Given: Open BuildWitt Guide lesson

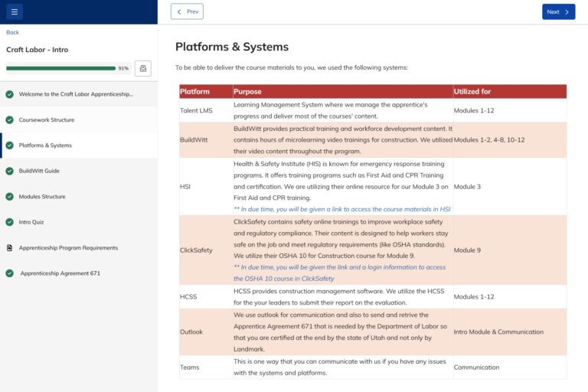Looking at the screenshot, I should point(79,171).
